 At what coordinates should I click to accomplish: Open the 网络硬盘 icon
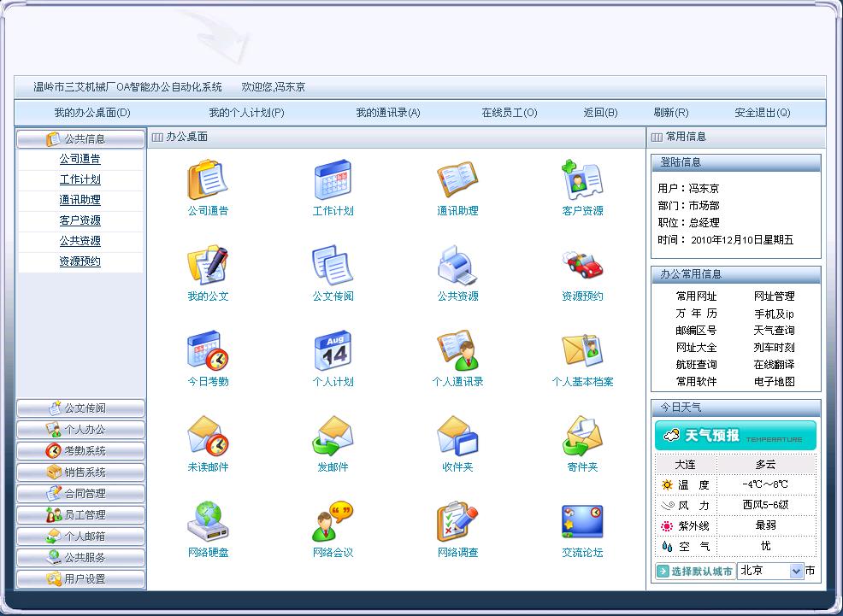(x=208, y=522)
